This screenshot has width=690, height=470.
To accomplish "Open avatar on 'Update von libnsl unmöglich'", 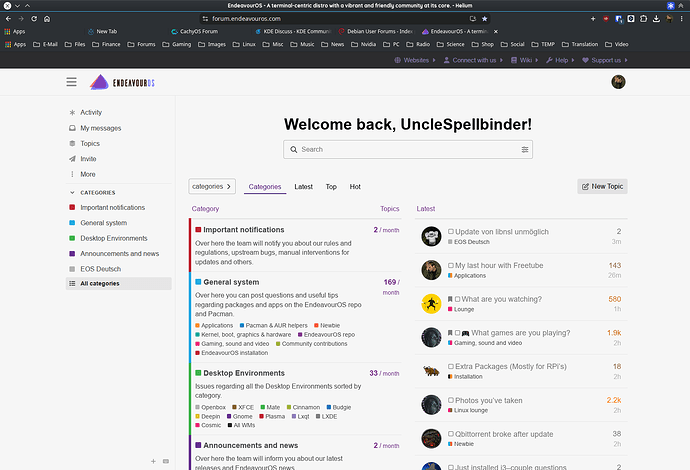I will click(431, 236).
